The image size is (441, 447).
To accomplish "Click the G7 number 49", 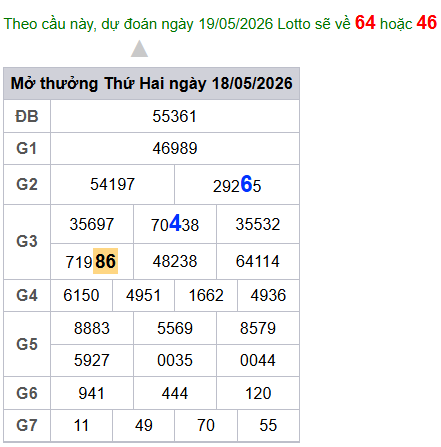I will coord(143,425).
